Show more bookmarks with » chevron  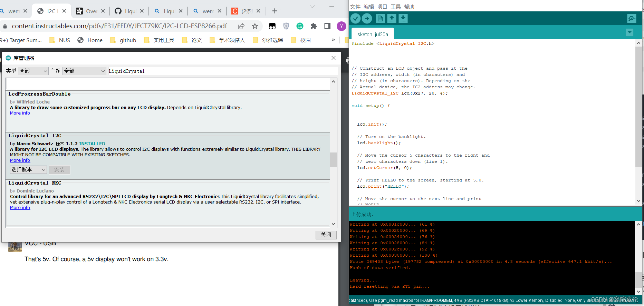click(x=333, y=40)
